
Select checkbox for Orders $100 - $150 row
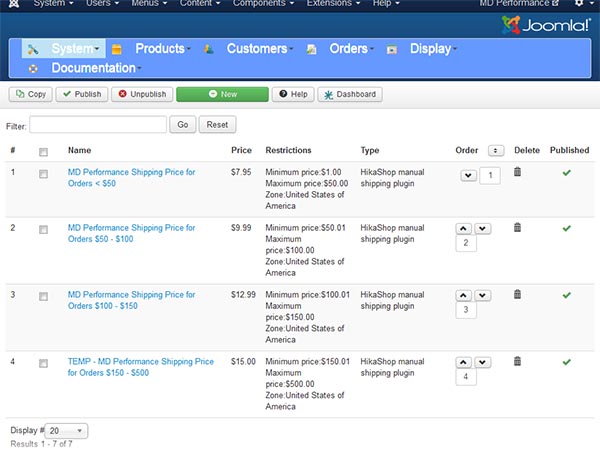[44, 297]
